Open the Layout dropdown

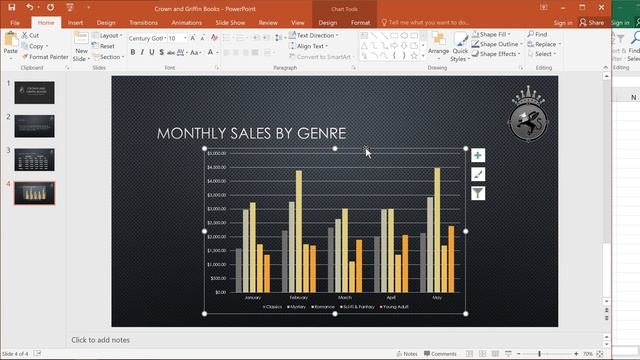click(x=108, y=36)
